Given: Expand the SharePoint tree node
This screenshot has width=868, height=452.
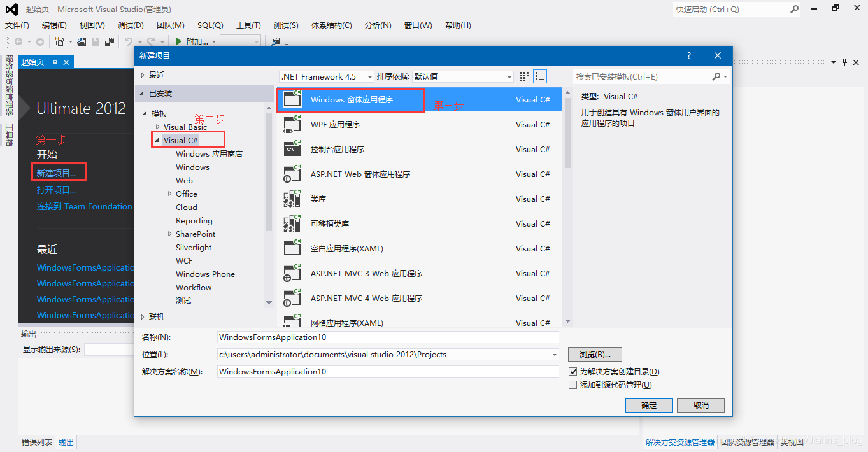Looking at the screenshot, I should point(169,234).
